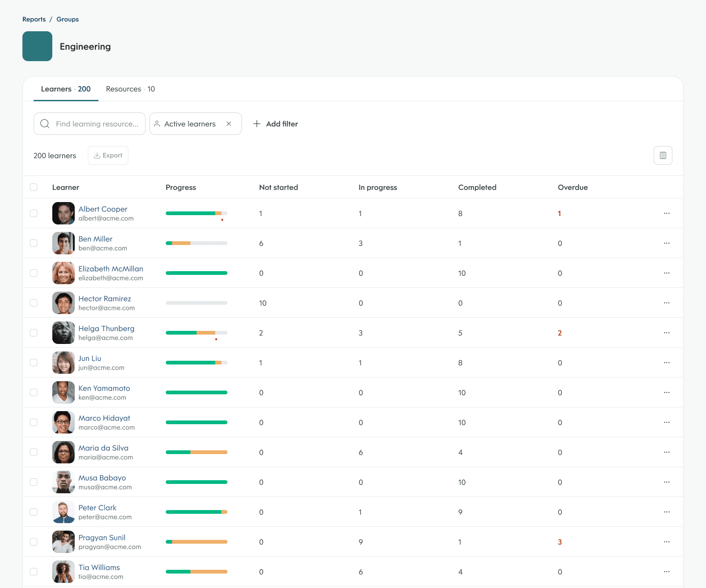The width and height of the screenshot is (706, 588).
Task: Click Ben Miller's avatar photo
Action: [x=64, y=243]
